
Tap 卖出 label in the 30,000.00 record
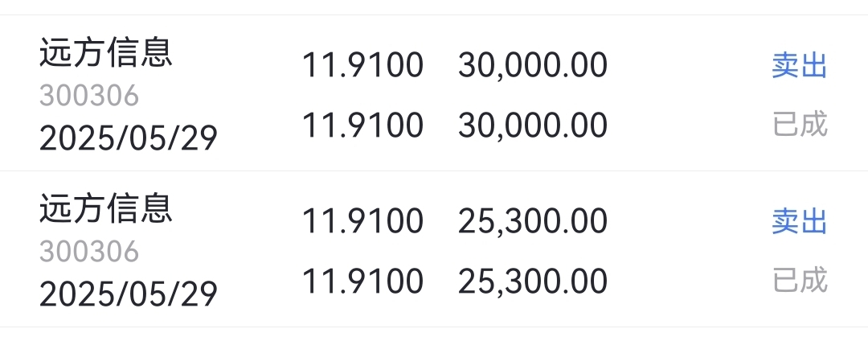800,66
